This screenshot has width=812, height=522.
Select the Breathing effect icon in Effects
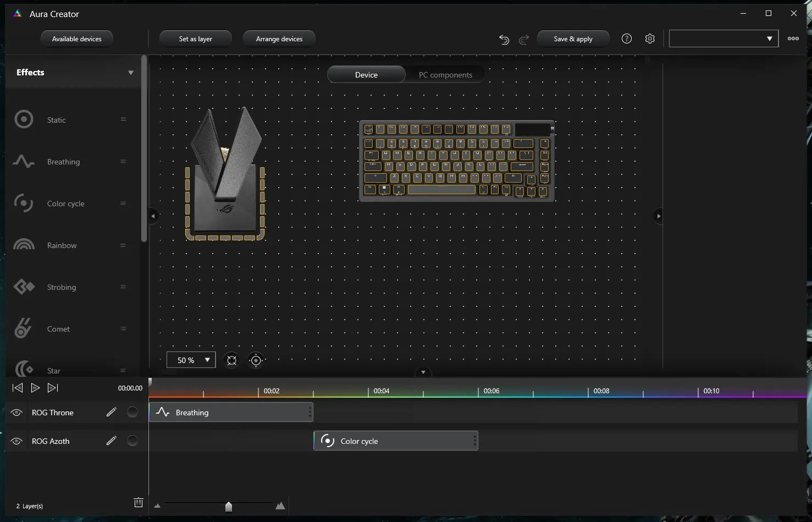(x=24, y=162)
